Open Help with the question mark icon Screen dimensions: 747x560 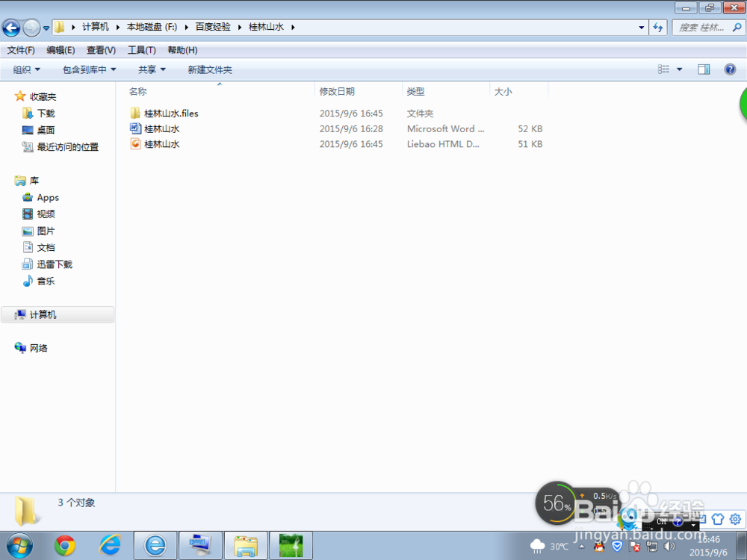tap(730, 69)
